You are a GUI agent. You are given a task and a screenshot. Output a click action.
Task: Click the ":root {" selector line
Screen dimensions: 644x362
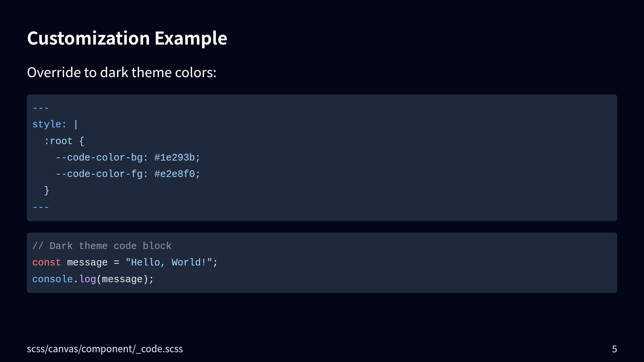point(64,141)
